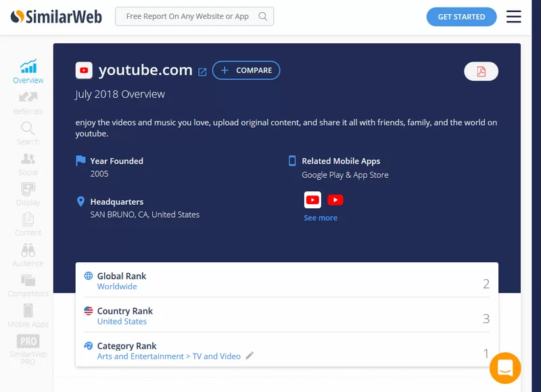Click the 2005 year founded value
This screenshot has width=541, height=392.
pos(99,174)
